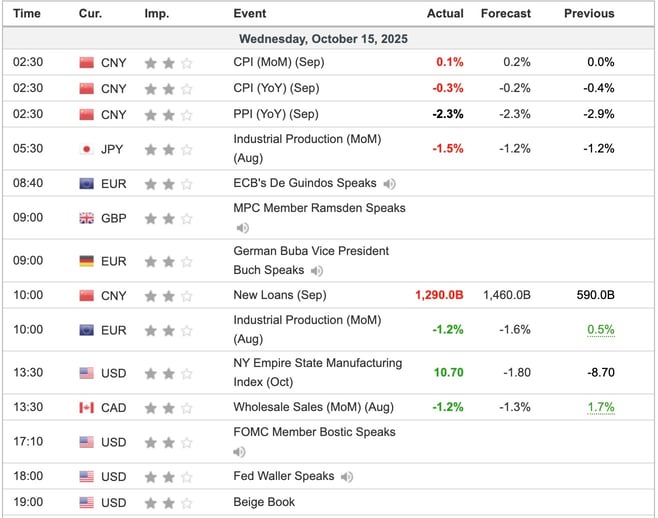Click the star rating in Beige Book row
The height and width of the screenshot is (518, 658).
click(x=168, y=503)
